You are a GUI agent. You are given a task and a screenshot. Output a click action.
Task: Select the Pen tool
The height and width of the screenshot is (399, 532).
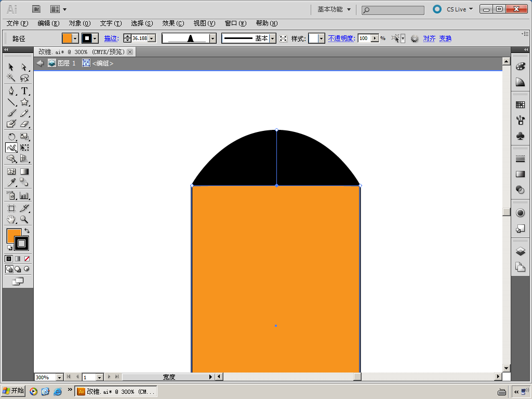(x=11, y=91)
